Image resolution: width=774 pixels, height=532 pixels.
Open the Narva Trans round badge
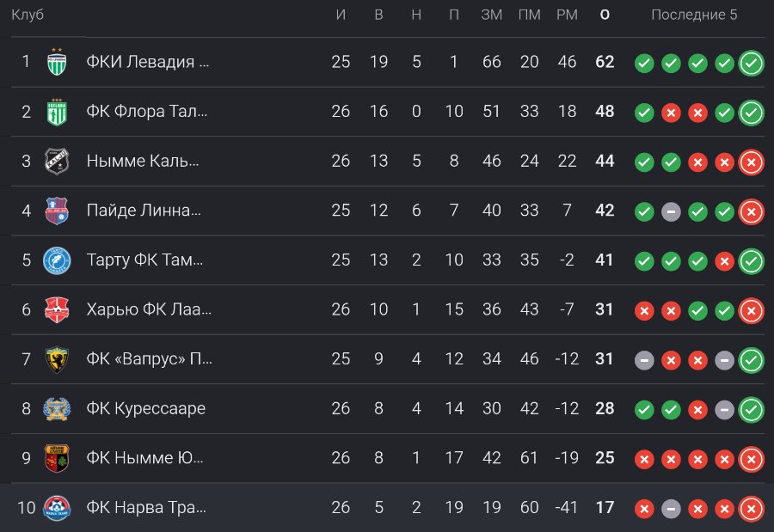[x=57, y=508]
